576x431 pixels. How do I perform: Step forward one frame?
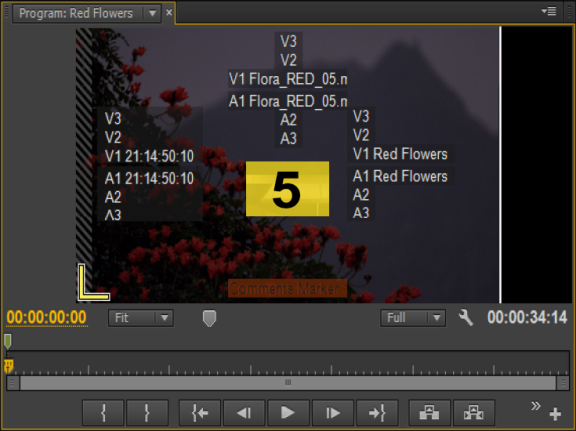click(x=333, y=413)
